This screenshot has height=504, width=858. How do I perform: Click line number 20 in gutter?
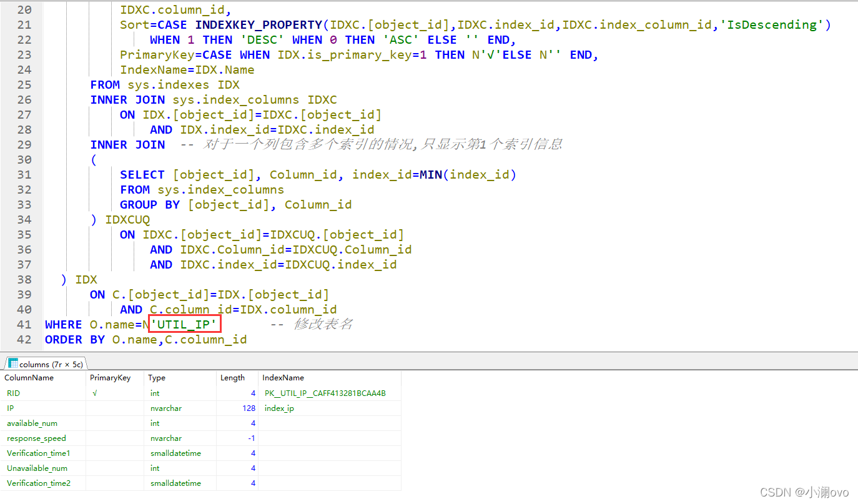click(24, 10)
